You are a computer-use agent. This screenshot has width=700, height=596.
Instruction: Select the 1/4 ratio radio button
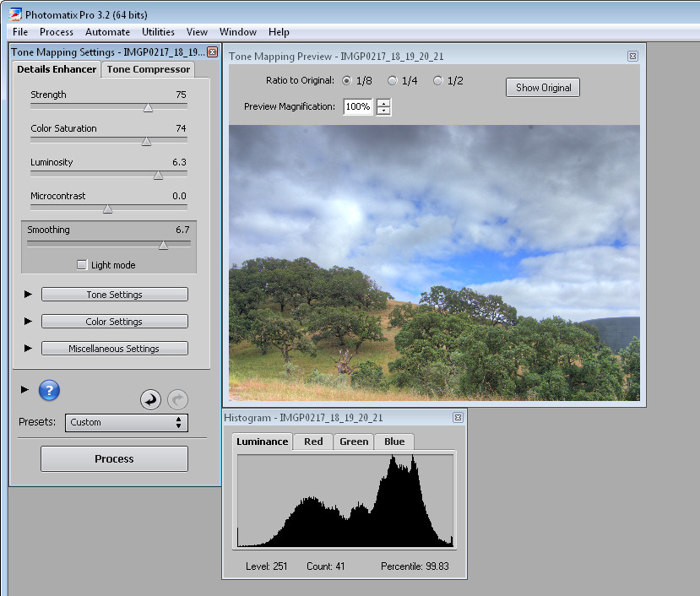(x=392, y=81)
